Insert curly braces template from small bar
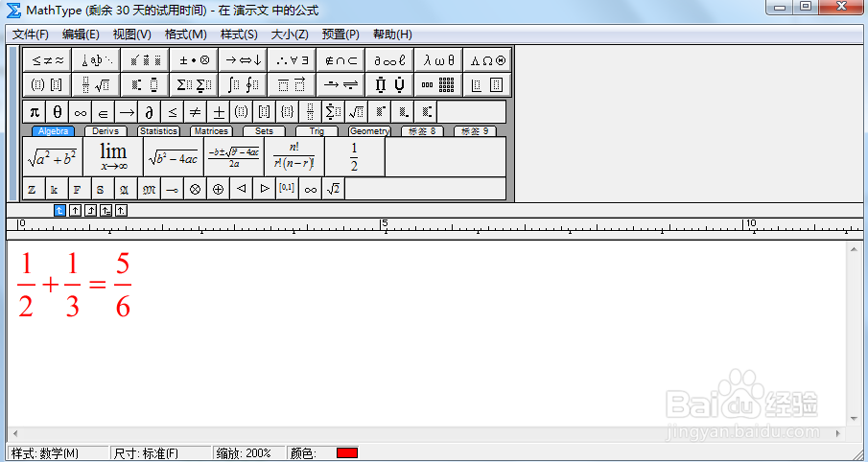Image resolution: width=868 pixels, height=462 pixels. (x=288, y=112)
